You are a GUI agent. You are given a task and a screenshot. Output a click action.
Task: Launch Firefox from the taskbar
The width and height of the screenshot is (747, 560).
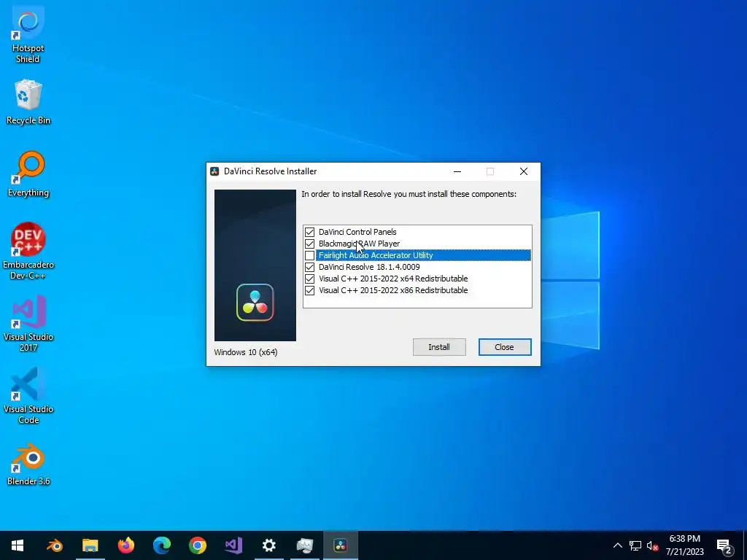126,545
